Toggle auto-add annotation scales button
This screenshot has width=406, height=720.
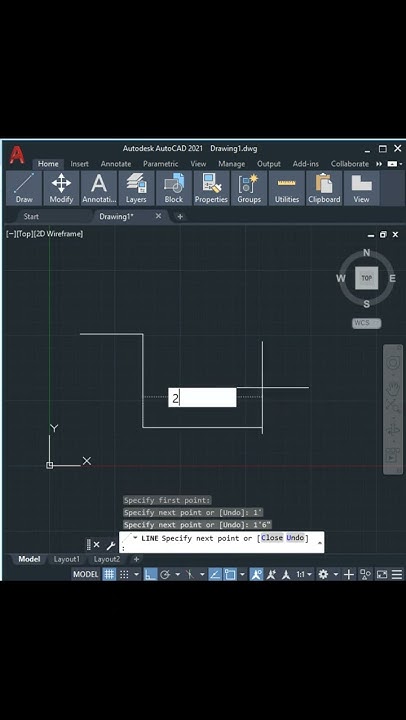click(x=271, y=574)
